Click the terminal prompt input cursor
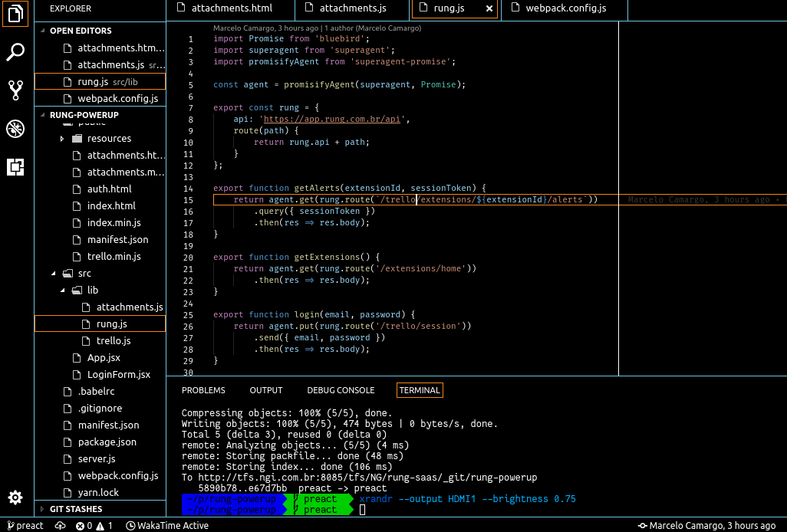Viewport: 787px width, 532px height. coord(362,510)
